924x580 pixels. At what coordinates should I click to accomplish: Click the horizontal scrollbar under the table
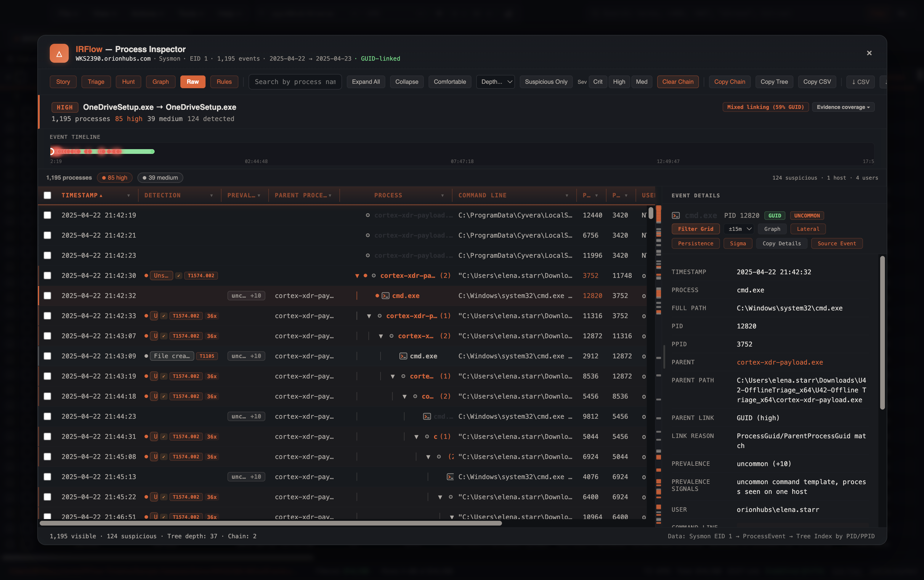point(270,523)
